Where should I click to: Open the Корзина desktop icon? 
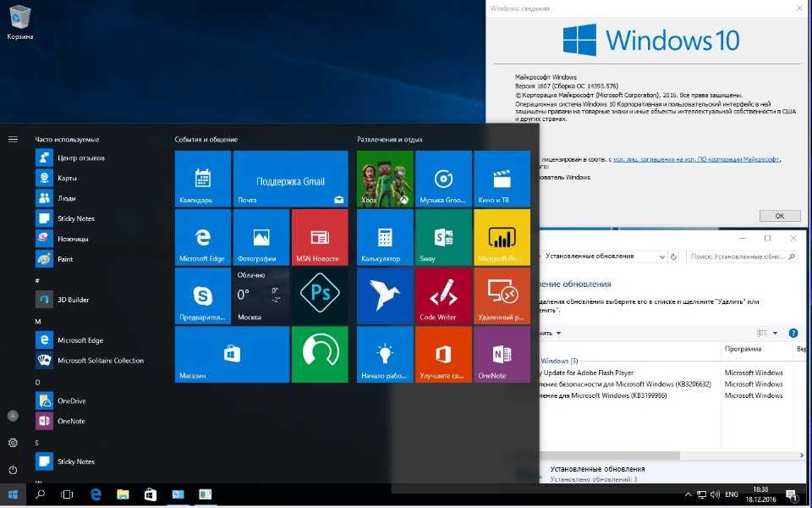pos(20,22)
